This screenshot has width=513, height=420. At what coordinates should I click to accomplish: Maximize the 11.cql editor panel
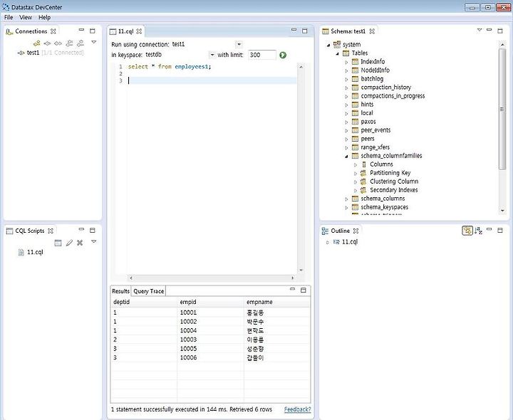click(x=305, y=31)
